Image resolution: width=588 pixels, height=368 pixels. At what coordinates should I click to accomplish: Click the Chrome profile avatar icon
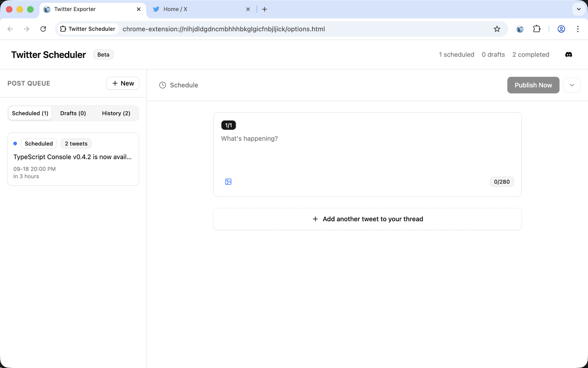point(561,29)
